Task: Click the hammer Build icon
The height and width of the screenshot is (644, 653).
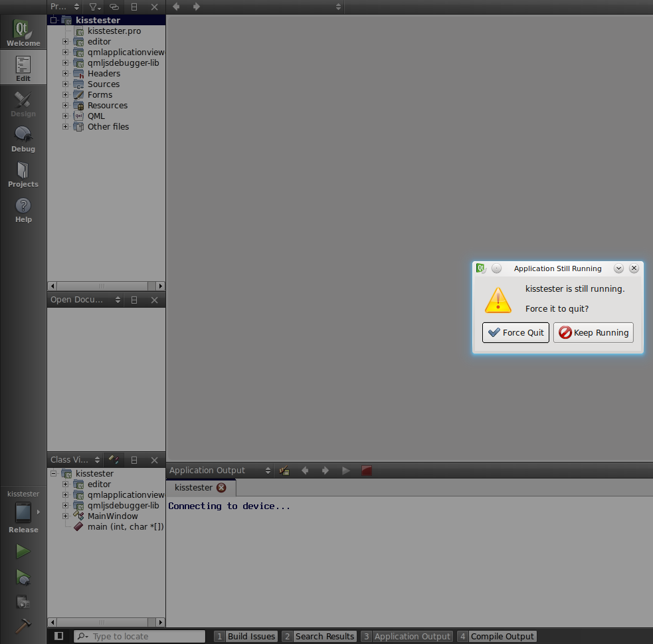Action: 23,626
